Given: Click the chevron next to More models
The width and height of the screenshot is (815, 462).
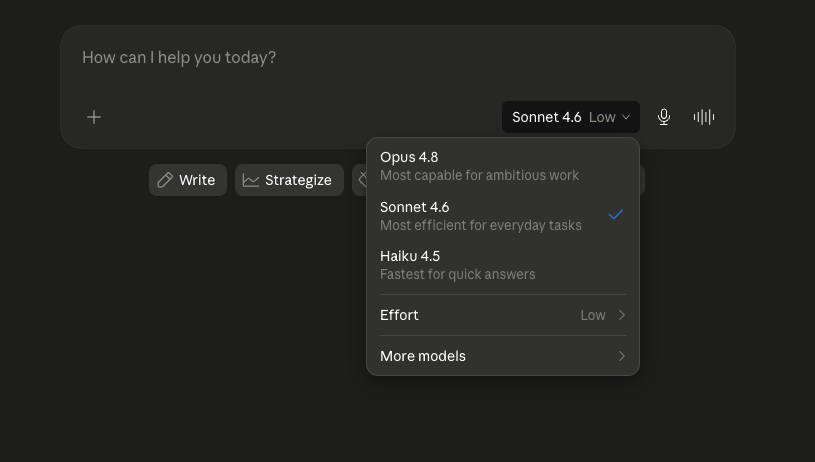Looking at the screenshot, I should point(622,356).
